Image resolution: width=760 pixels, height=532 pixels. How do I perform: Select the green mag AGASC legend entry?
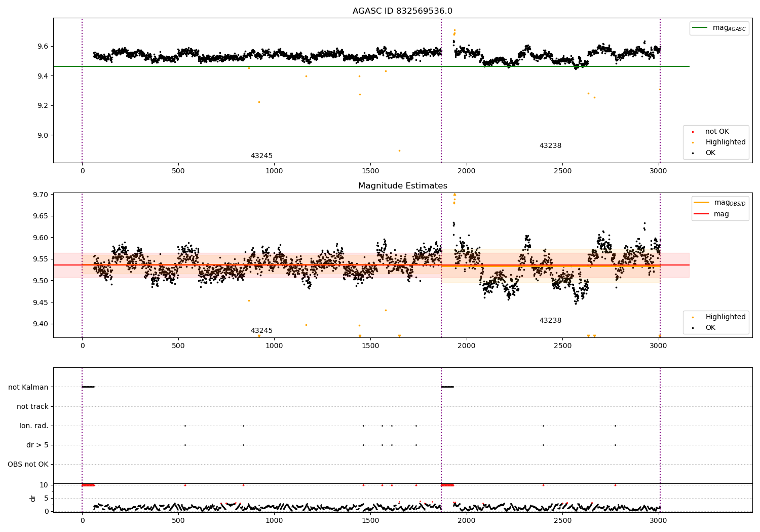(719, 28)
